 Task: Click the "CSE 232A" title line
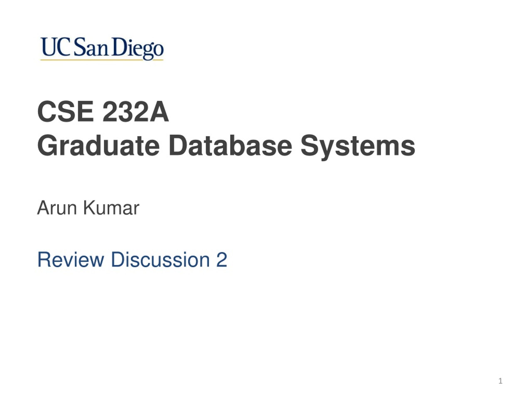pos(103,112)
